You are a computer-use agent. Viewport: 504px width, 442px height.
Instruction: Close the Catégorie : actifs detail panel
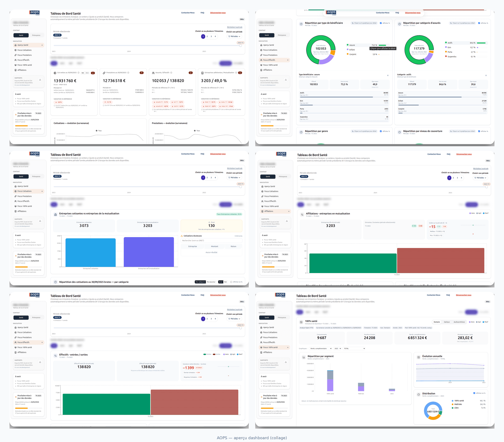click(x=486, y=76)
